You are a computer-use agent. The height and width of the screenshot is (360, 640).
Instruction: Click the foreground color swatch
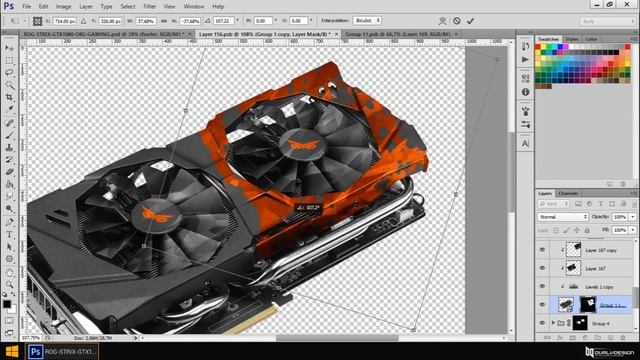click(7, 304)
